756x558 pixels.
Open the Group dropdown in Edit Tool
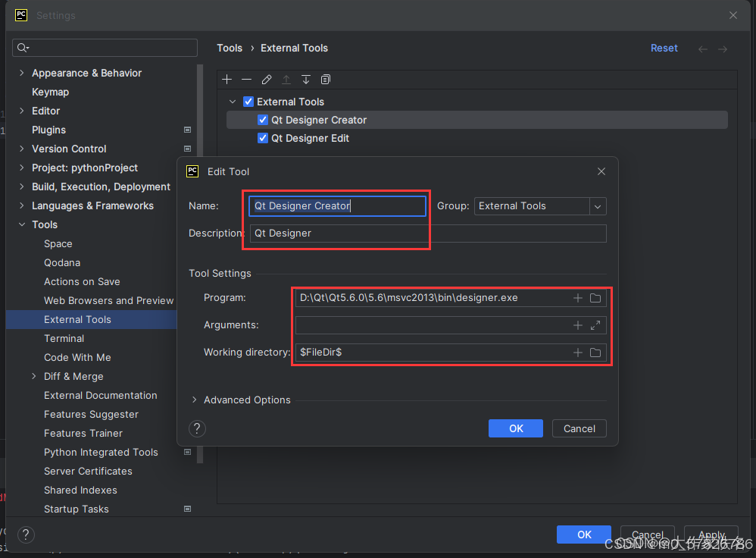(598, 206)
